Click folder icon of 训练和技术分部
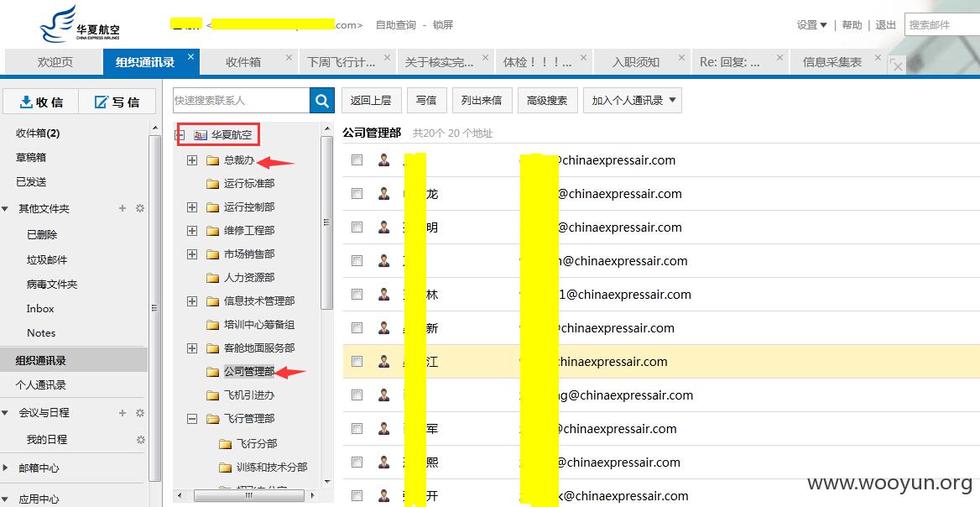This screenshot has height=507, width=980. [x=226, y=468]
